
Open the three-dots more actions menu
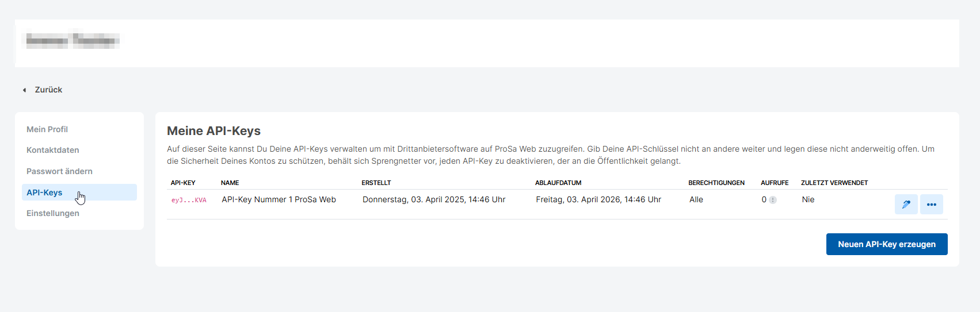tap(931, 205)
